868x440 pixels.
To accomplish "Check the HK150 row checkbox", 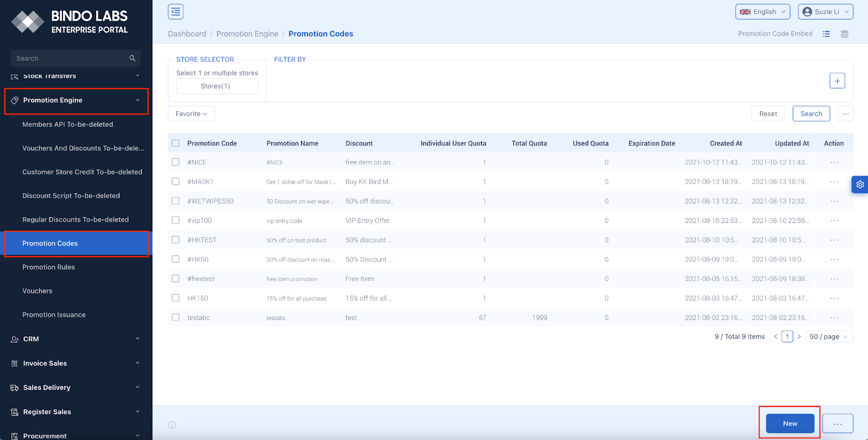I will (x=175, y=298).
